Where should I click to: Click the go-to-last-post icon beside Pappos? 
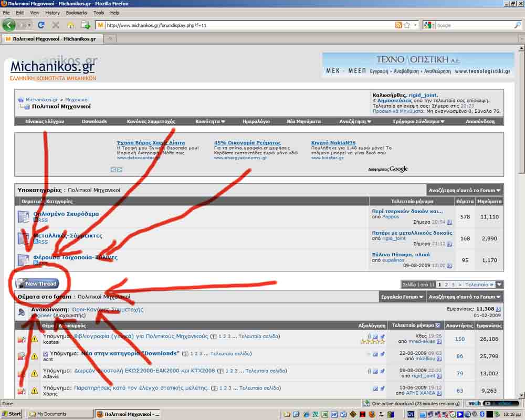(x=449, y=222)
